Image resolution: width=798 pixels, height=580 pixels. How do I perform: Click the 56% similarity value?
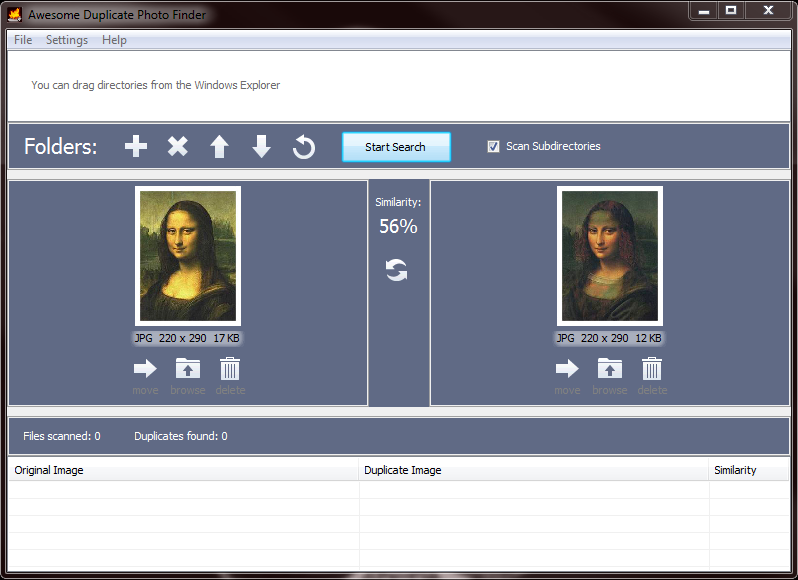coord(398,226)
